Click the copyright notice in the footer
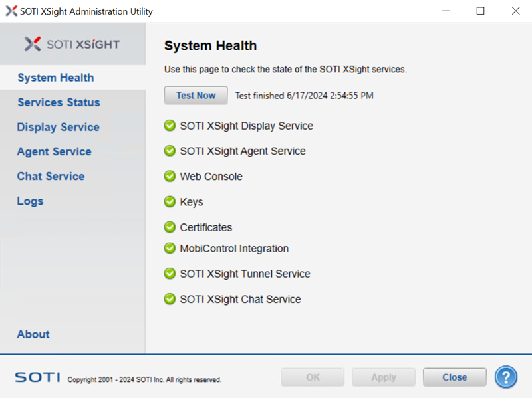 pos(144,379)
